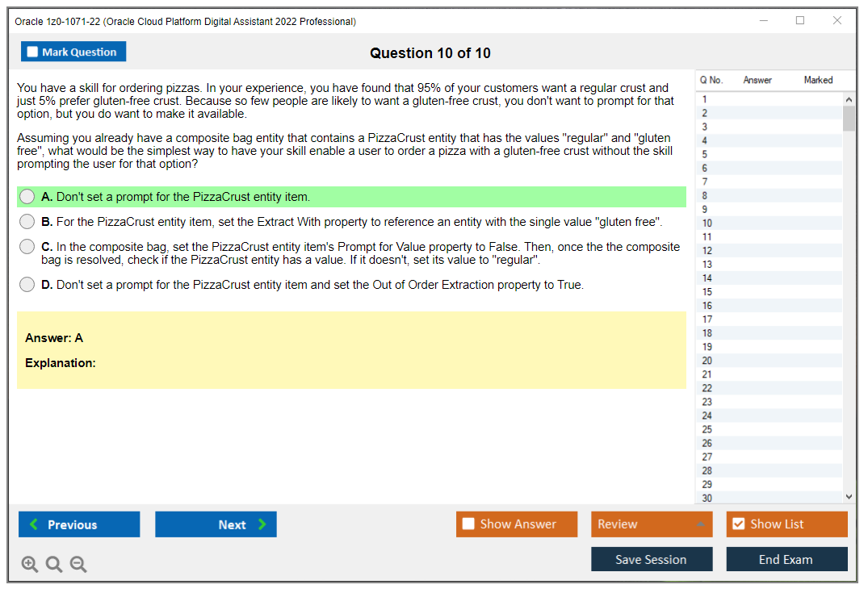Check the Mark Question checkbox

[32, 51]
